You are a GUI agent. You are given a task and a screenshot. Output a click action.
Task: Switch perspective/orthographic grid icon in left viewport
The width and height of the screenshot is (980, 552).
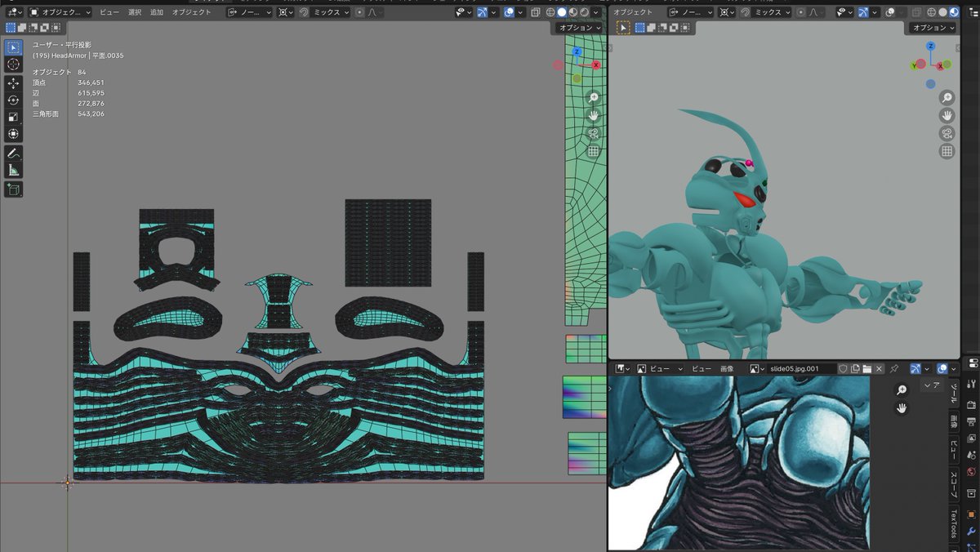pyautogui.click(x=594, y=151)
